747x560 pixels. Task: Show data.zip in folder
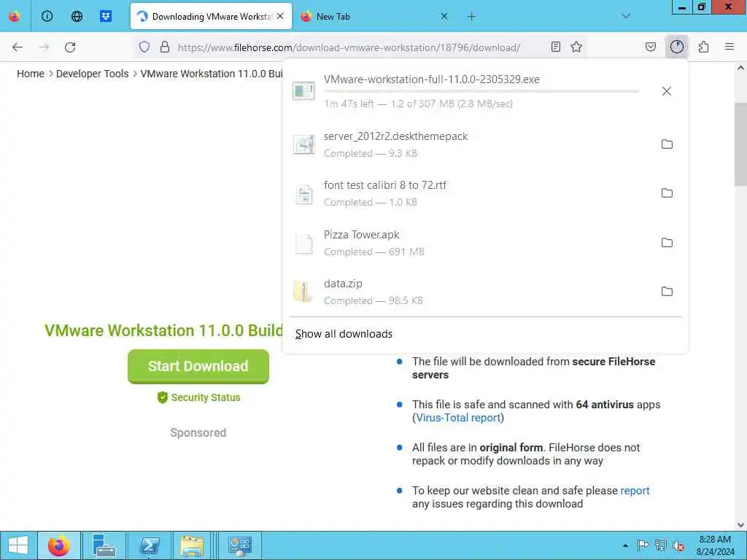(667, 291)
